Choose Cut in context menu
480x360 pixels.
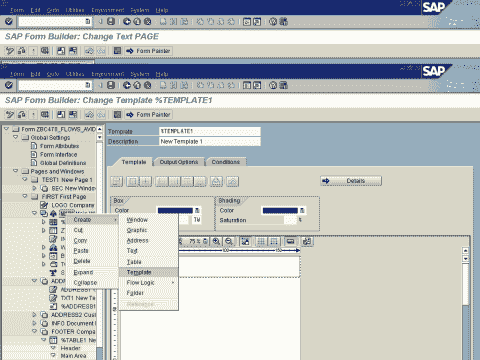coord(92,230)
